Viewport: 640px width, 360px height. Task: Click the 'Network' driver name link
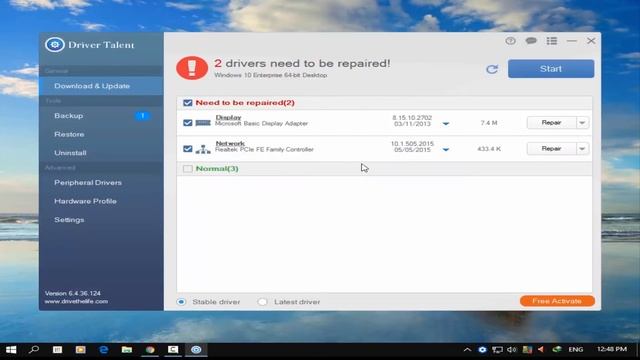click(230, 144)
